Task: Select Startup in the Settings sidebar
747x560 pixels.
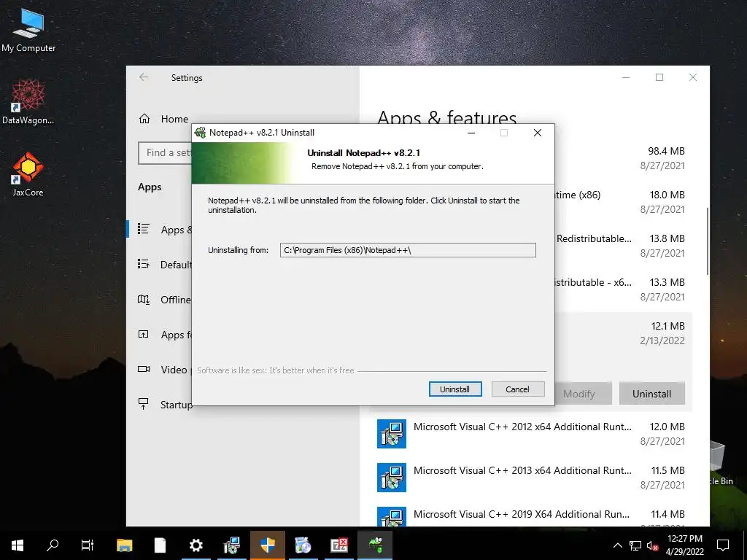Action: click(164, 404)
